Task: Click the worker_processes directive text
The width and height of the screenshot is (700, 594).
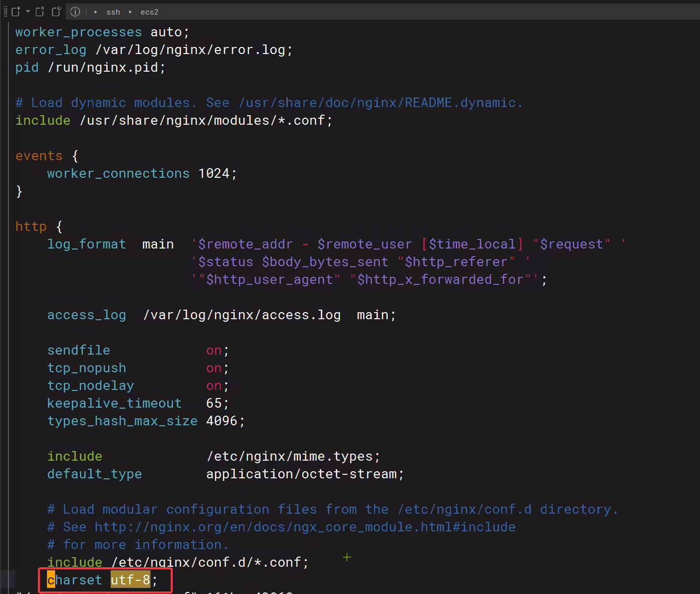Action: click(78, 32)
